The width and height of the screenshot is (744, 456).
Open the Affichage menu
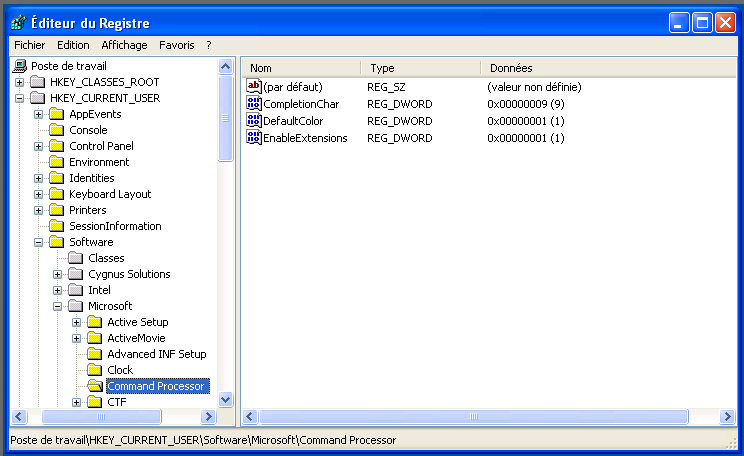[x=124, y=45]
